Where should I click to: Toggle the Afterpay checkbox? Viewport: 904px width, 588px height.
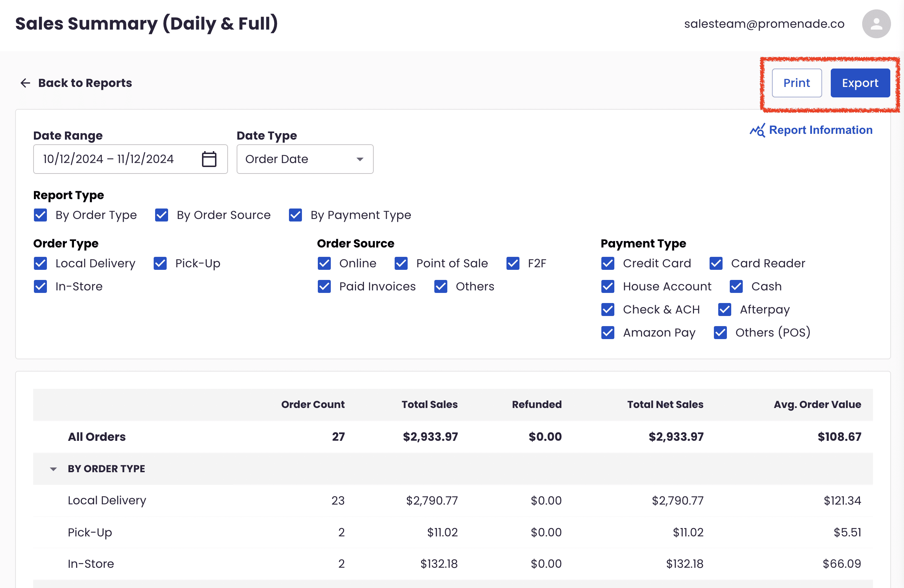click(725, 310)
